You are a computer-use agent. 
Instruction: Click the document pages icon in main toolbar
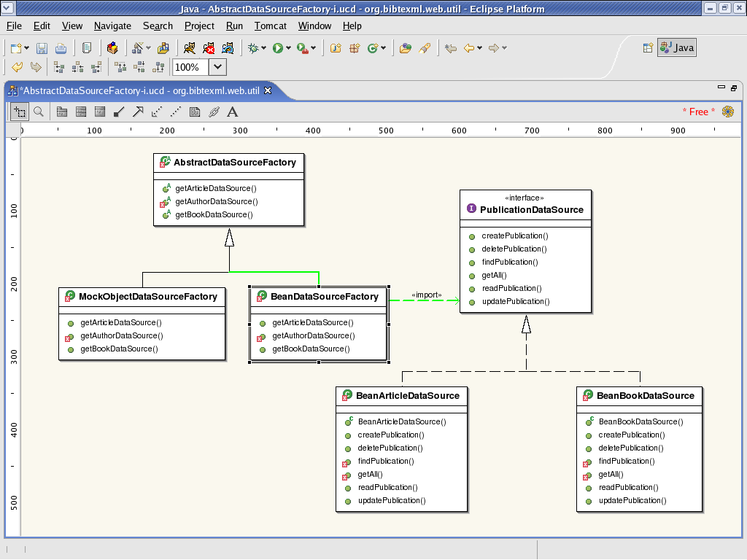(87, 48)
